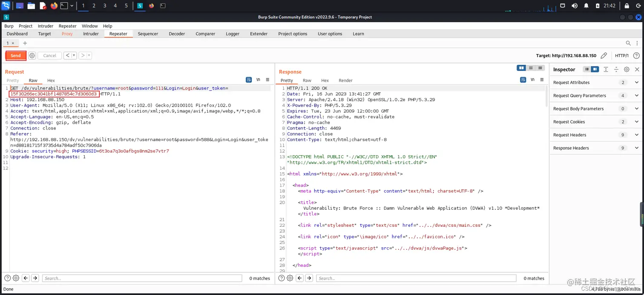The width and height of the screenshot is (644, 295).
Task: Open request search settings gear
Action: [16, 278]
